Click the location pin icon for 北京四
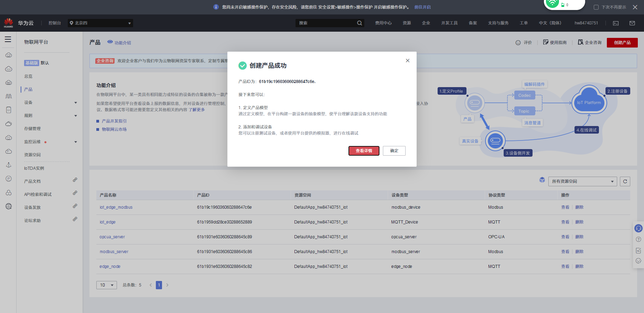 coord(72,23)
